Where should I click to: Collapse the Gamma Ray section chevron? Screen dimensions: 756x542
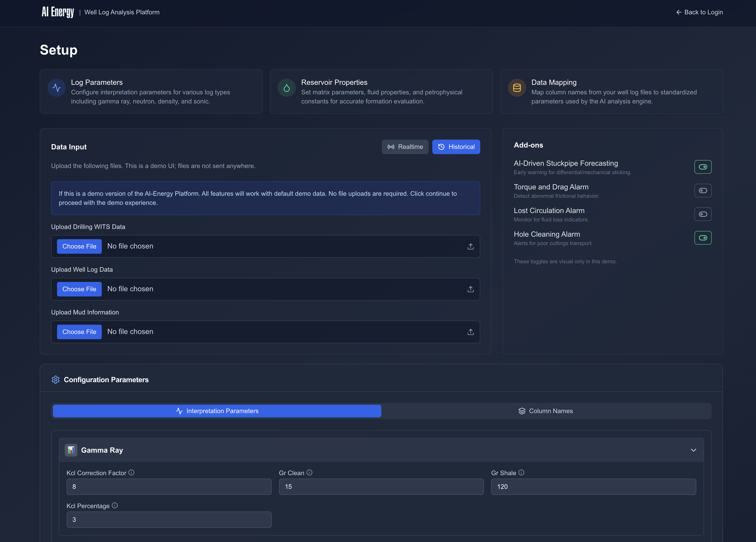point(693,450)
